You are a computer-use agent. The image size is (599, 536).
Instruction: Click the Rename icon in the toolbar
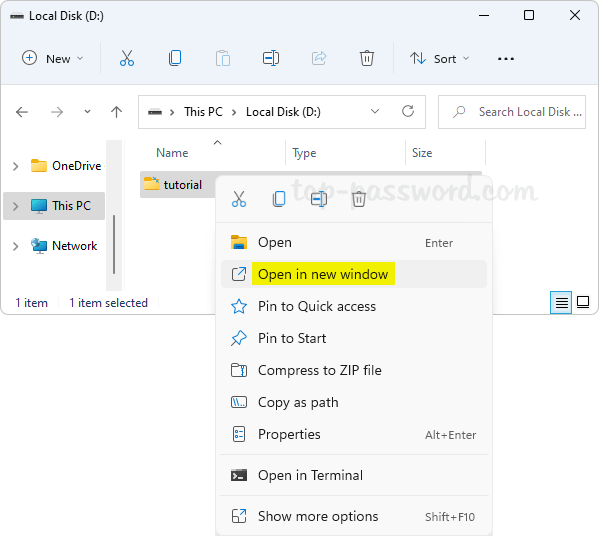[271, 58]
